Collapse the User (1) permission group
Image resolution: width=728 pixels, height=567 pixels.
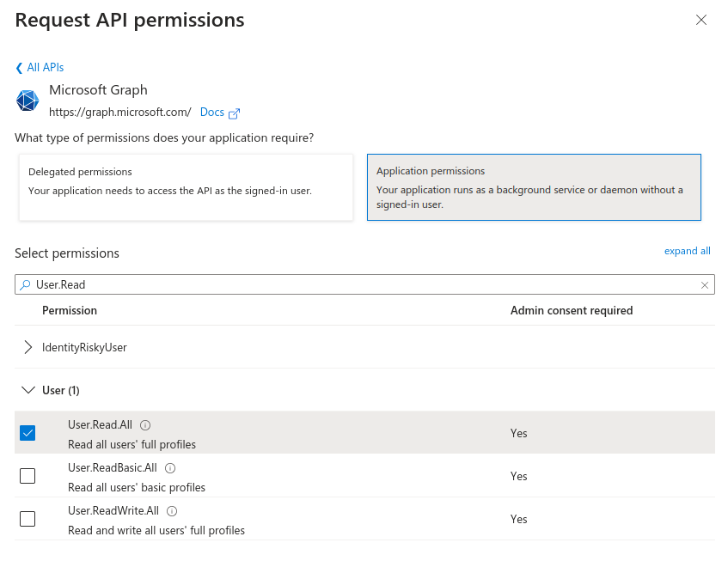coord(28,390)
